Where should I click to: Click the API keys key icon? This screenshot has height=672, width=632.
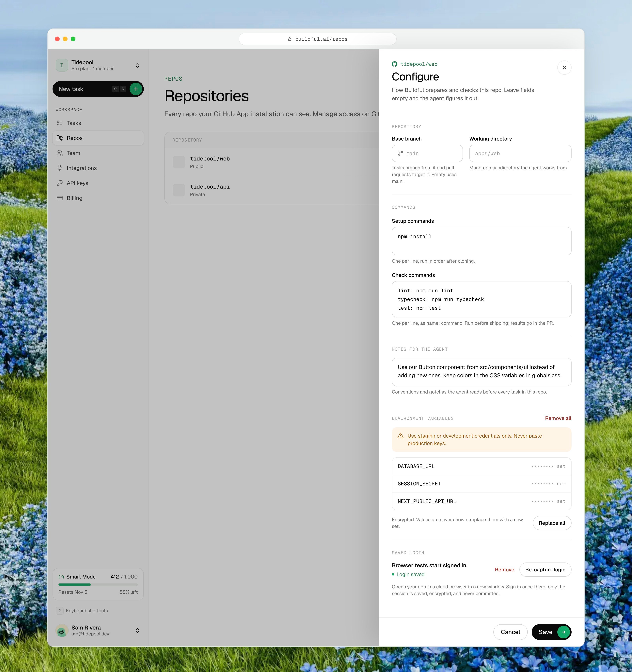[60, 183]
